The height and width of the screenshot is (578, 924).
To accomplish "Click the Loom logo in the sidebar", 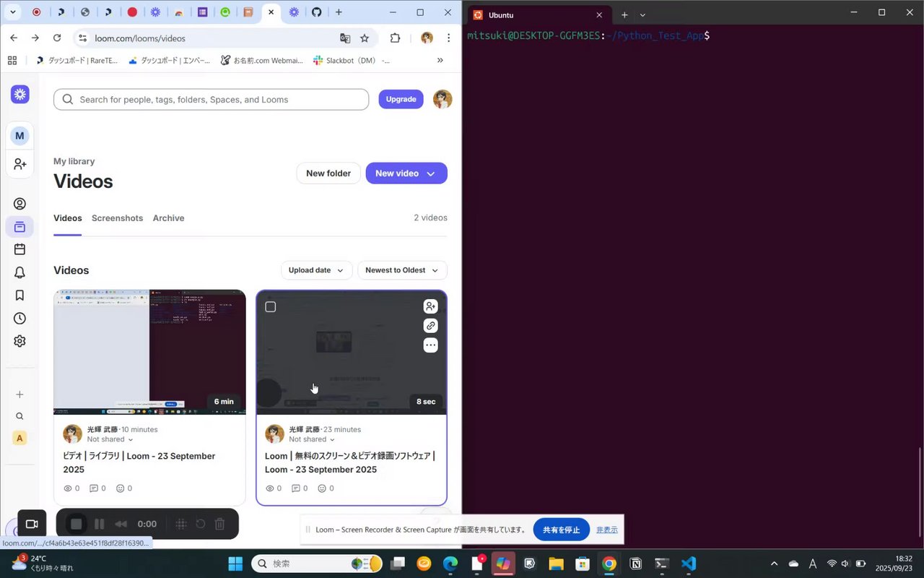I will (x=20, y=94).
